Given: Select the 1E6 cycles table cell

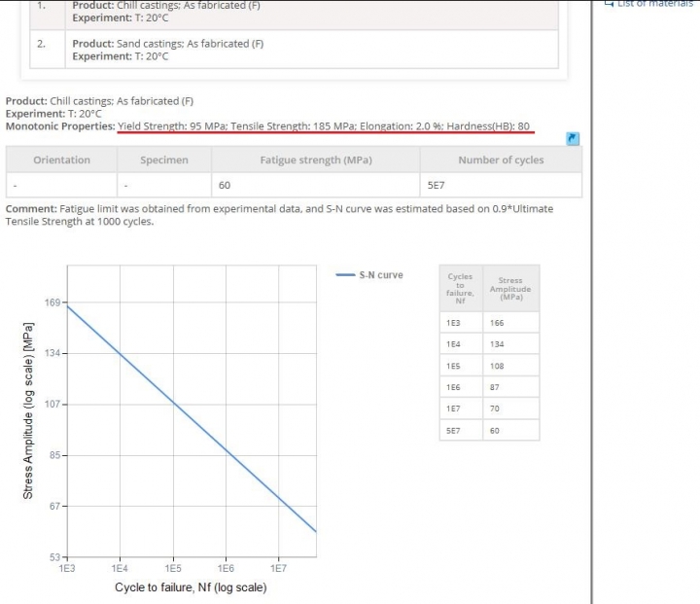Looking at the screenshot, I should 461,387.
